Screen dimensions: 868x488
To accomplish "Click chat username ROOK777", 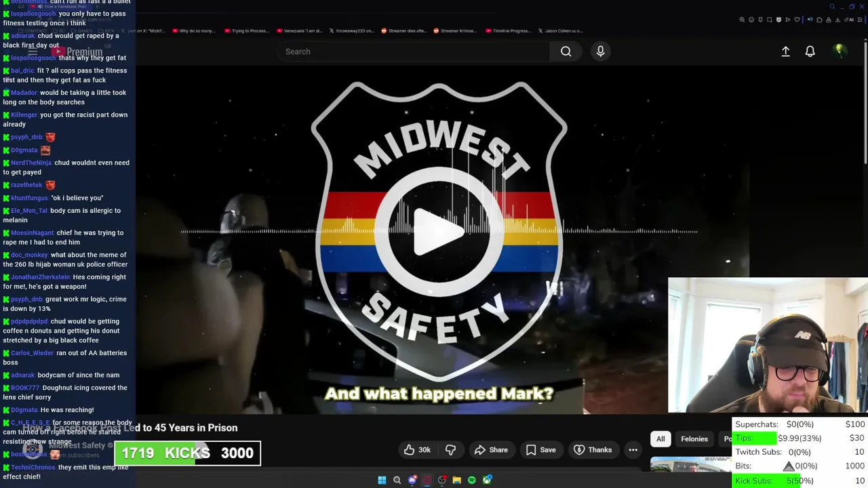I will tap(25, 388).
